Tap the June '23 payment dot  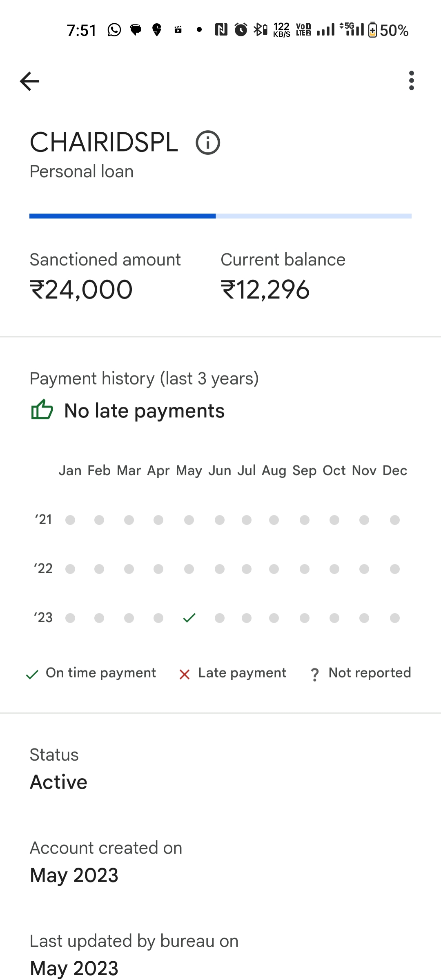coord(220,618)
